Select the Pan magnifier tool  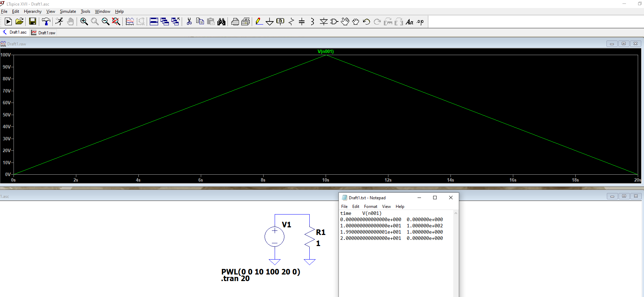click(x=95, y=22)
